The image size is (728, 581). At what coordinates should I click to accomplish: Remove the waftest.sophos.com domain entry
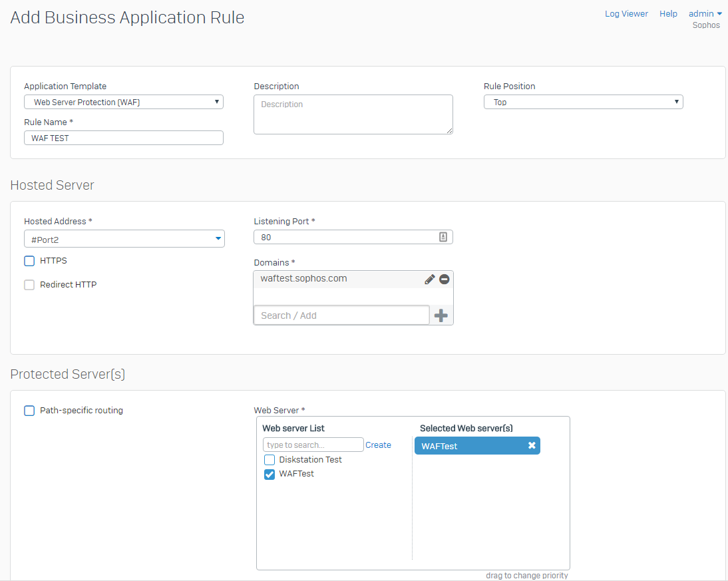click(445, 279)
